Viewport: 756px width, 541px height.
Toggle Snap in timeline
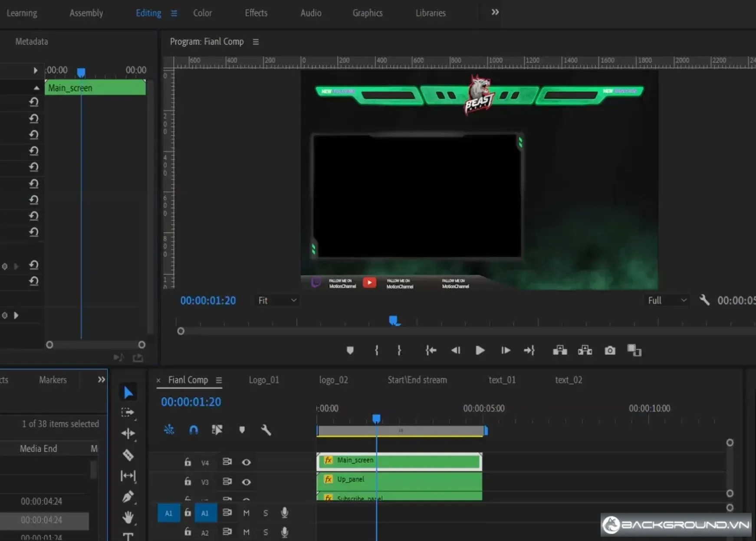pos(194,430)
